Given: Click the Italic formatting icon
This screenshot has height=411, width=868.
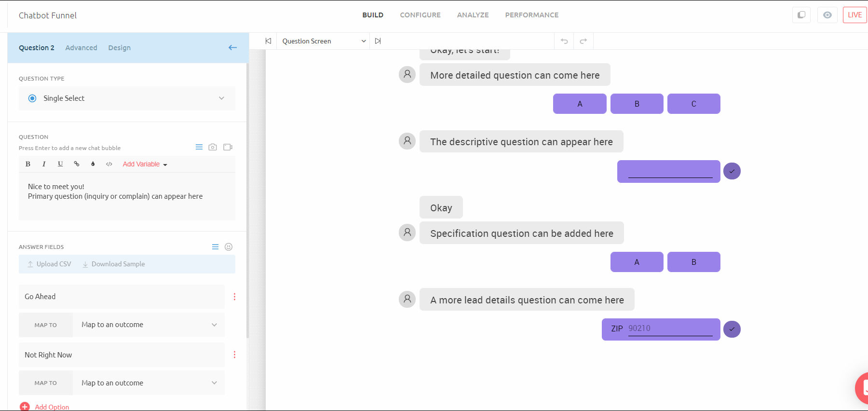Looking at the screenshot, I should point(44,164).
